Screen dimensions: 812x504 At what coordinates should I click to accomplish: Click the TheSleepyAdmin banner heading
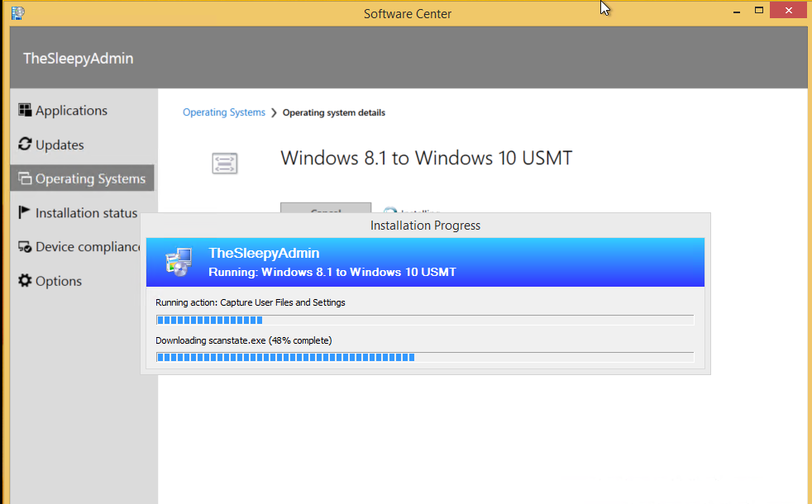pyautogui.click(x=78, y=58)
